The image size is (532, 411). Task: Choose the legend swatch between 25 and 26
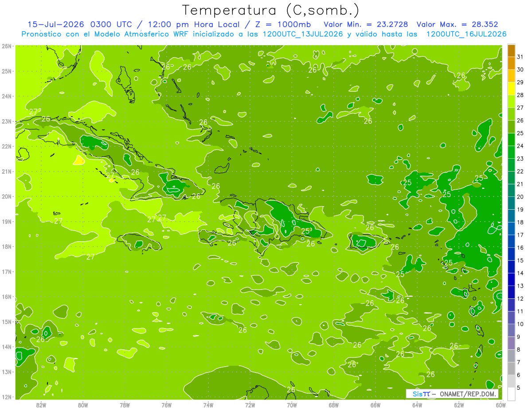point(511,127)
